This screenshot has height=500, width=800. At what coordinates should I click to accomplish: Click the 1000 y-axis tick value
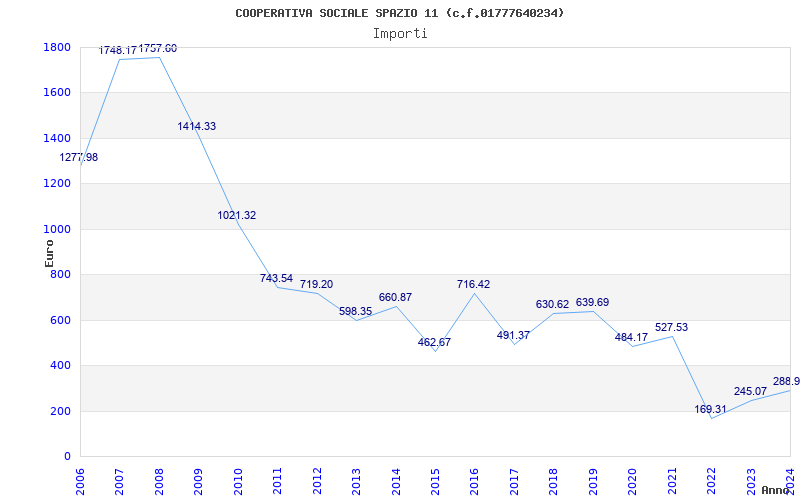tap(57, 229)
